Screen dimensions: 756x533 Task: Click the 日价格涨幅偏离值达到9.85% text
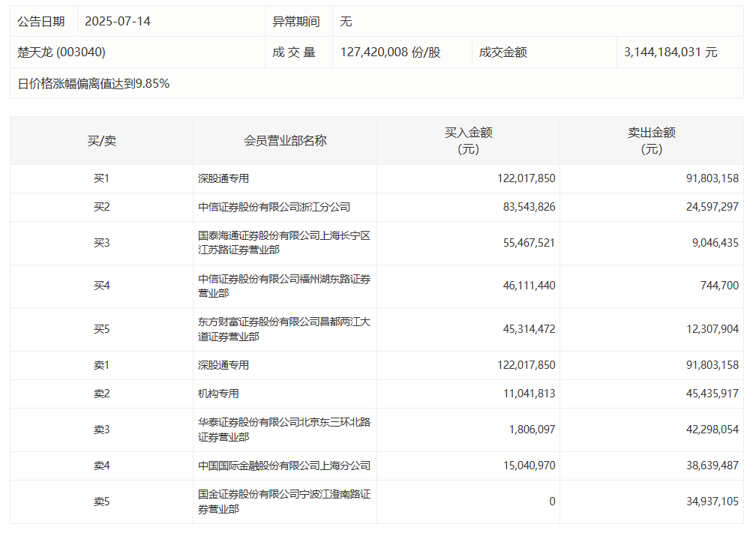(94, 84)
